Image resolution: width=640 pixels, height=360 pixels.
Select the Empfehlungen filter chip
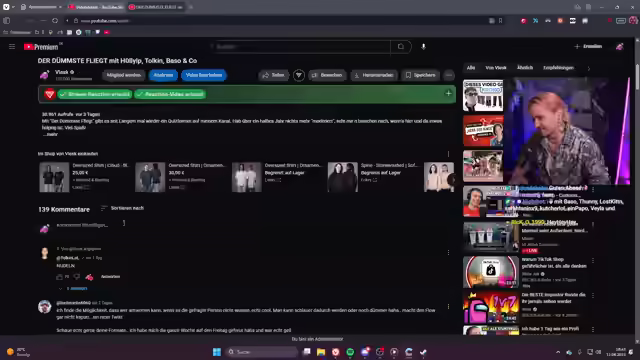coord(558,68)
